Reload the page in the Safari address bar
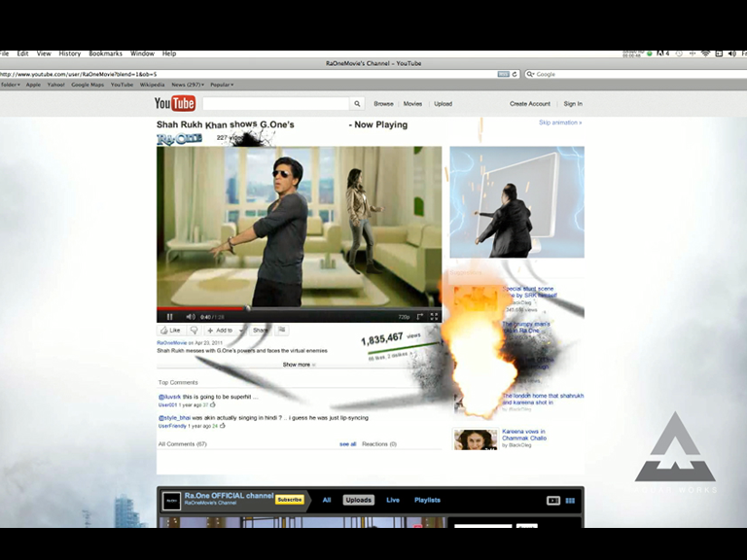The width and height of the screenshot is (747, 560). [515, 74]
